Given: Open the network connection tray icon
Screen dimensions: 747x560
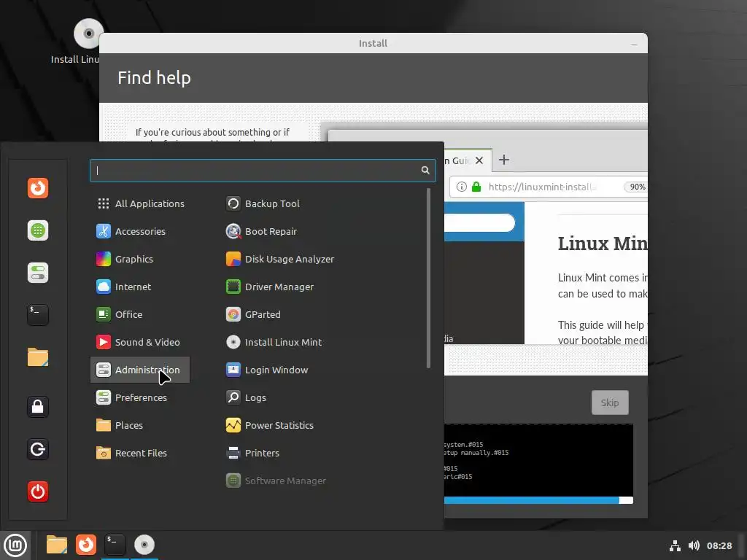Looking at the screenshot, I should point(675,545).
